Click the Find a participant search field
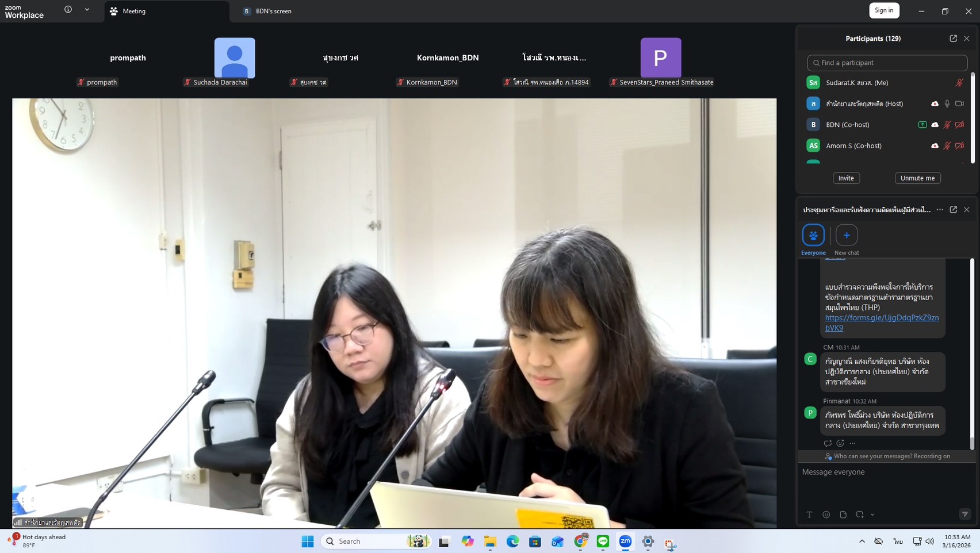The image size is (980, 553). tap(887, 63)
